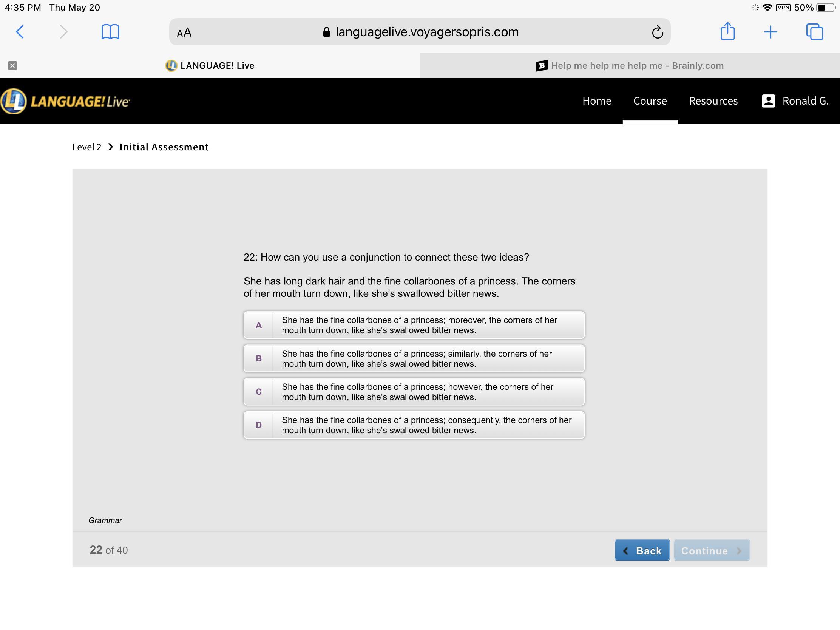Open the Resources menu item
Image resolution: width=840 pixels, height=630 pixels.
click(x=713, y=101)
